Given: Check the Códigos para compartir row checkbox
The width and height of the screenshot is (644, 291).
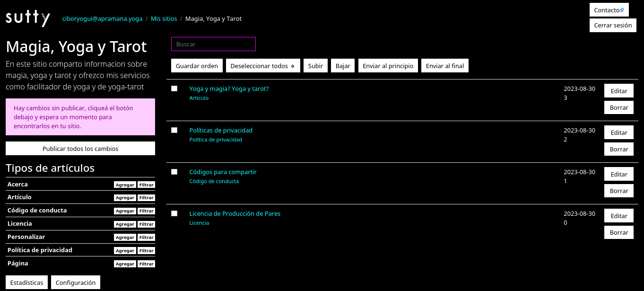Looking at the screenshot, I should 174,172.
